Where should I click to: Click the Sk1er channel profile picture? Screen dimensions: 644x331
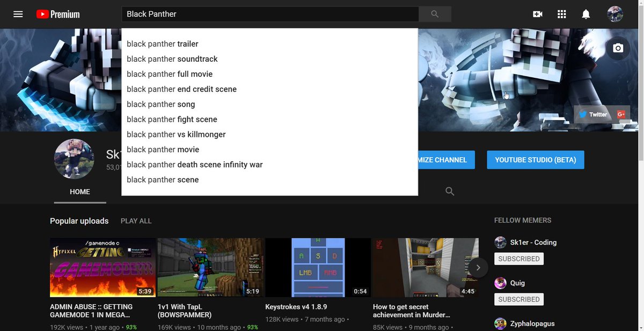[74, 160]
